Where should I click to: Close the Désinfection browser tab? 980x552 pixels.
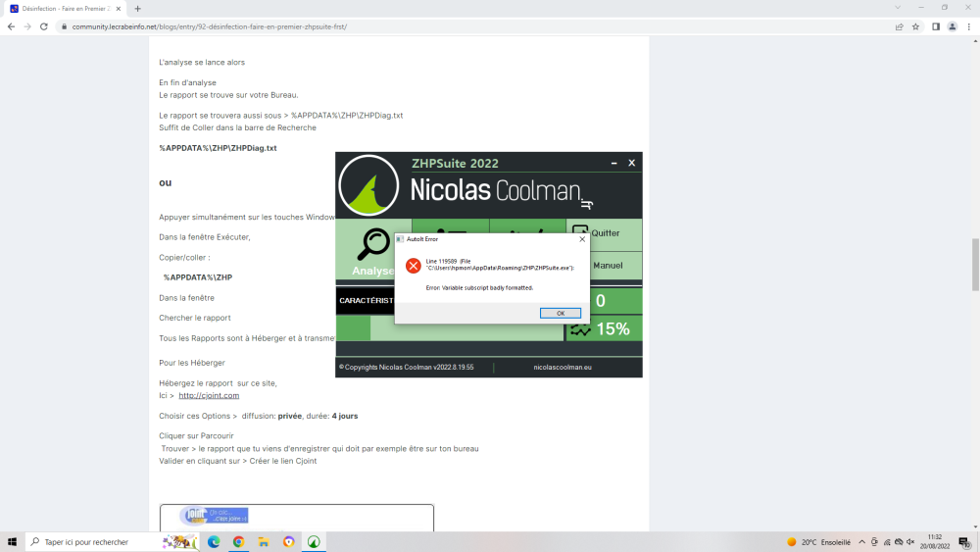point(119,9)
